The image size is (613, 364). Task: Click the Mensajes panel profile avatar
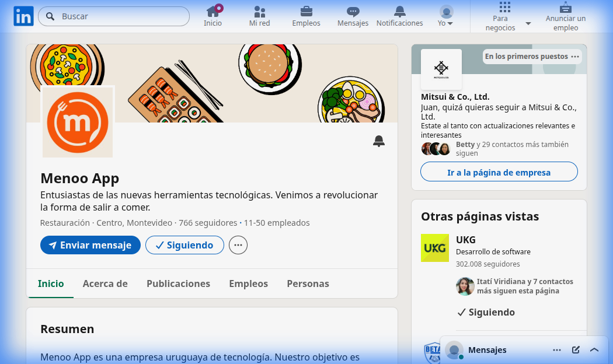[454, 350]
